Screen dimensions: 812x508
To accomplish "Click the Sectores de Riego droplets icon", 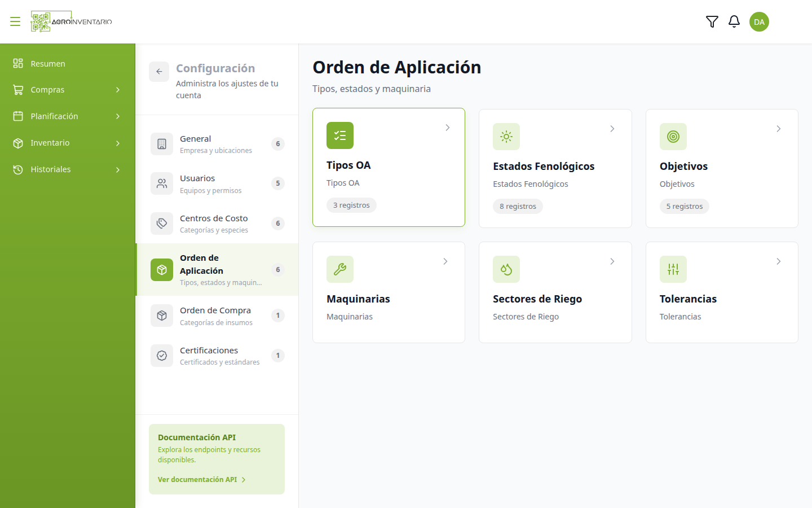I will point(506,269).
